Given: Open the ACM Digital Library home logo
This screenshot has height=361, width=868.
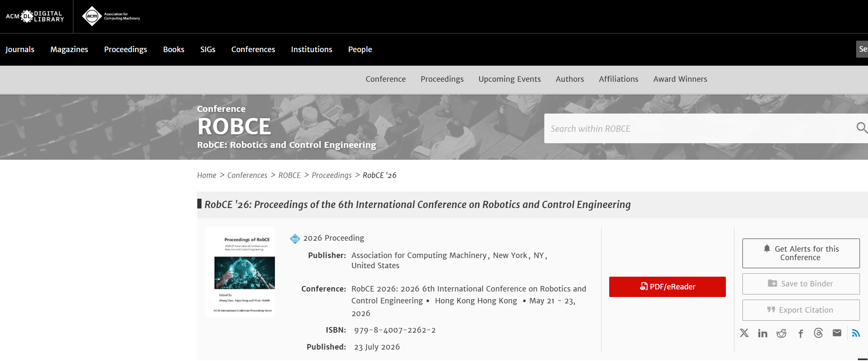Looking at the screenshot, I should [x=35, y=17].
